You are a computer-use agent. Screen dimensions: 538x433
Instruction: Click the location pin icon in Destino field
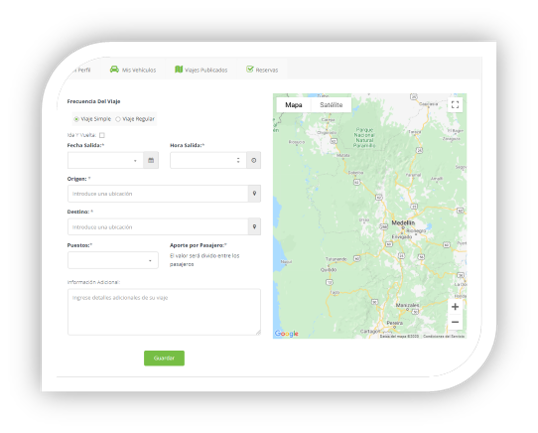[254, 227]
